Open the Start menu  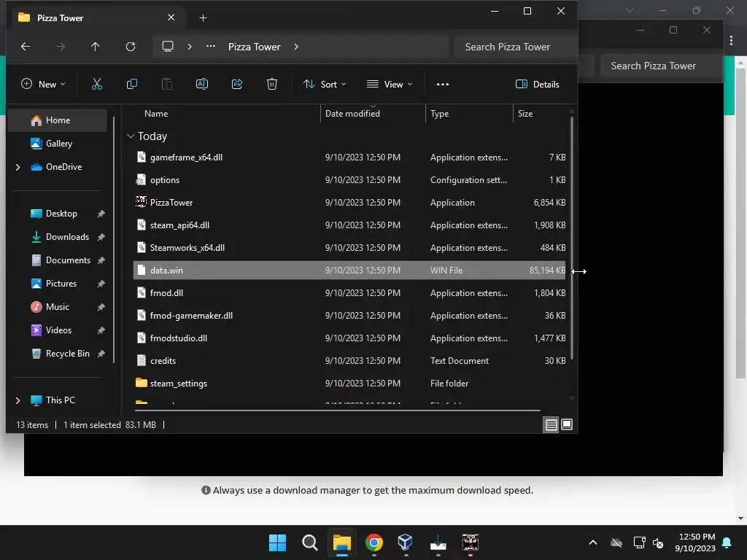pyautogui.click(x=278, y=542)
